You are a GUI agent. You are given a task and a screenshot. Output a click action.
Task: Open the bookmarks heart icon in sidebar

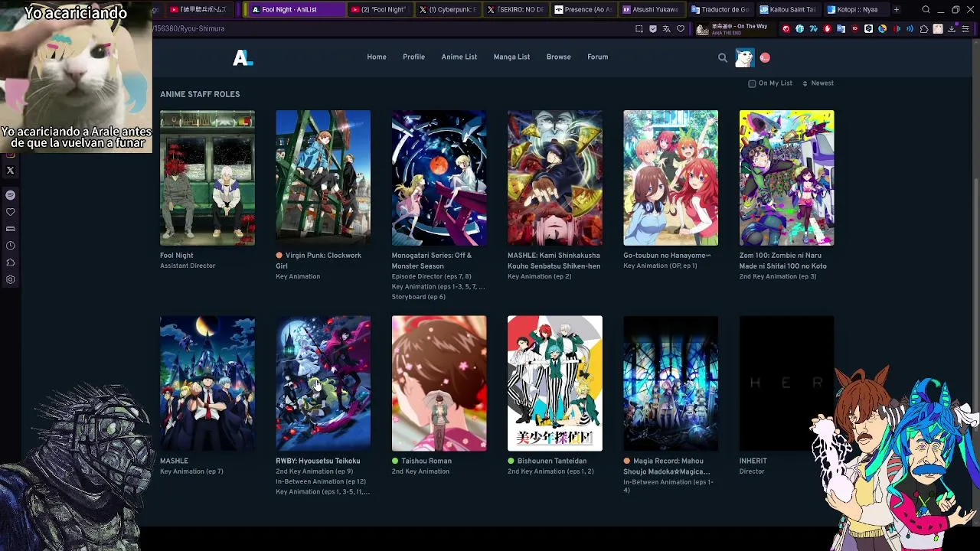point(11,212)
